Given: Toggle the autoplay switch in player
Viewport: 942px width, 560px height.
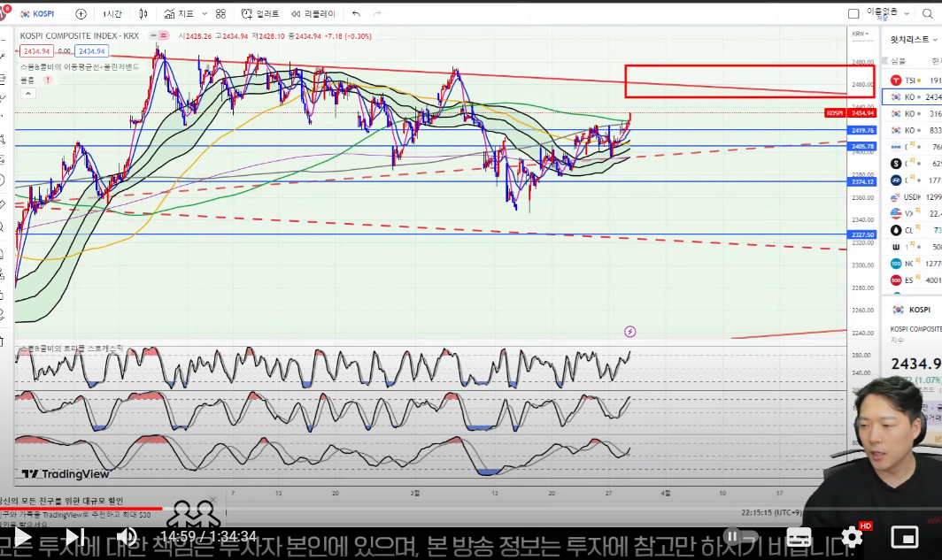Looking at the screenshot, I should pyautogui.click(x=739, y=536).
